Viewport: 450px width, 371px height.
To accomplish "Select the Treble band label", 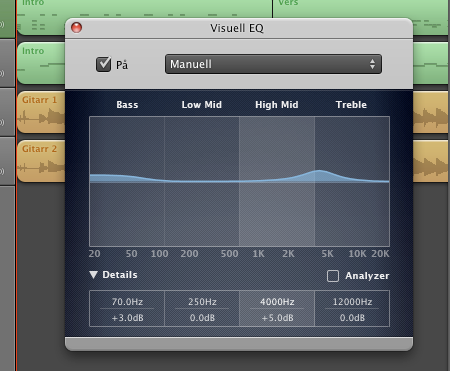I will click(351, 105).
